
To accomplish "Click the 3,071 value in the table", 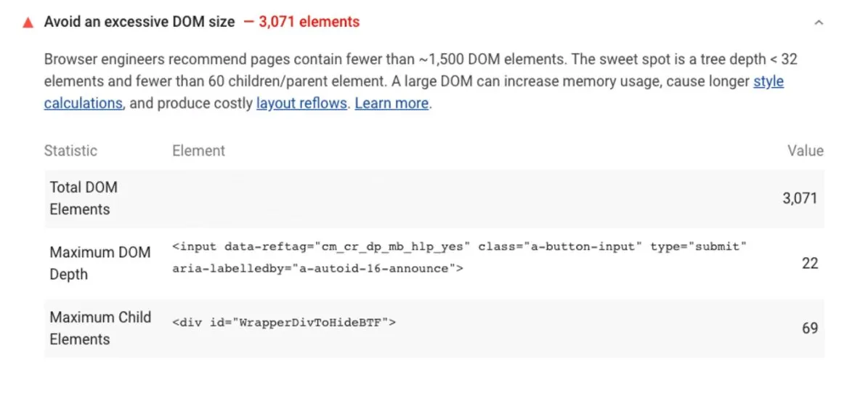I will click(799, 199).
